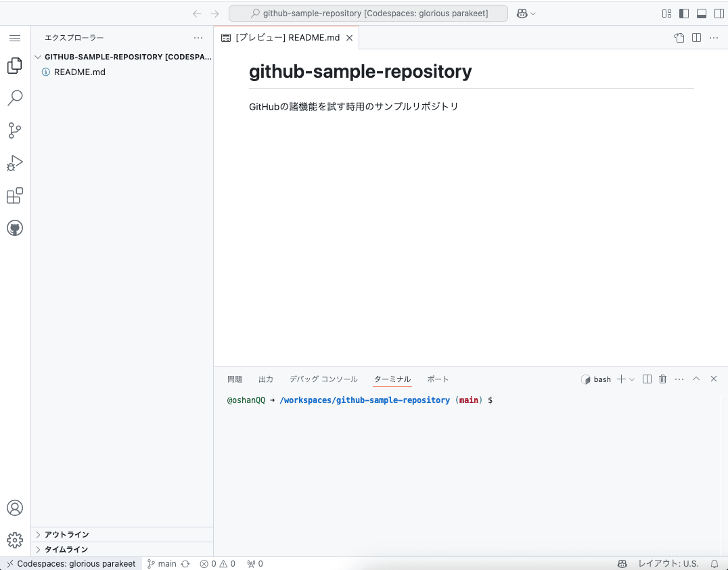Open the Run and Debug view
The height and width of the screenshot is (570, 728).
pos(15,163)
